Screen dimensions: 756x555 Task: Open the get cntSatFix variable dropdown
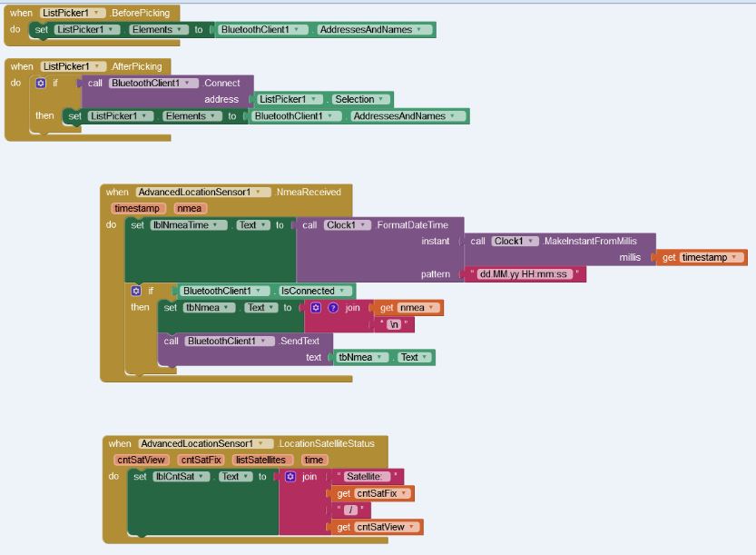[x=405, y=493]
